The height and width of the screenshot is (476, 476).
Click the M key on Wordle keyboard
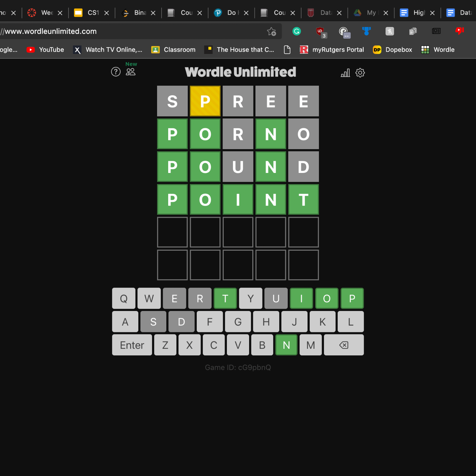point(311,345)
